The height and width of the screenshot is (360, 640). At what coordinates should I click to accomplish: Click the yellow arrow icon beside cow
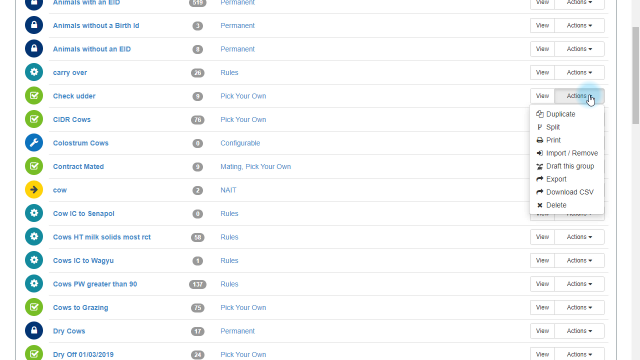[x=34, y=190]
